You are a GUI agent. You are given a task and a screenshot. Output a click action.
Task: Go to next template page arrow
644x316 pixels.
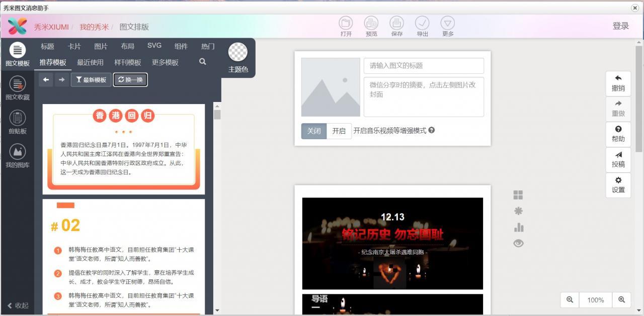click(x=62, y=79)
